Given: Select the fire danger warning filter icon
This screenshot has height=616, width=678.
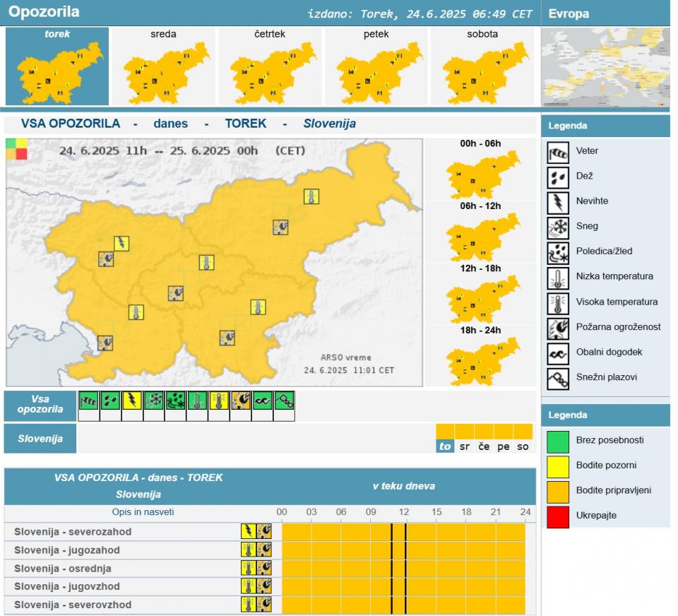Looking at the screenshot, I should coord(241,401).
